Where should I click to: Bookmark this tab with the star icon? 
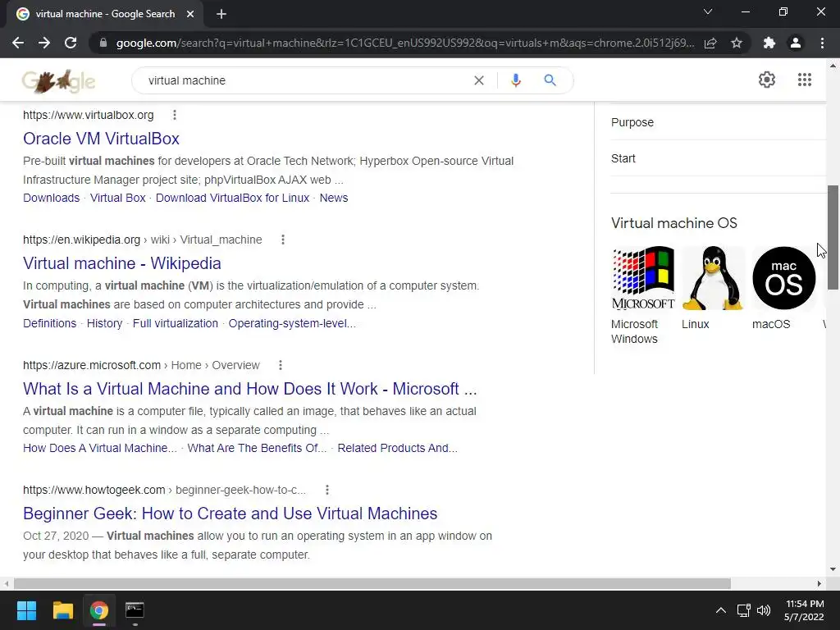(x=737, y=43)
